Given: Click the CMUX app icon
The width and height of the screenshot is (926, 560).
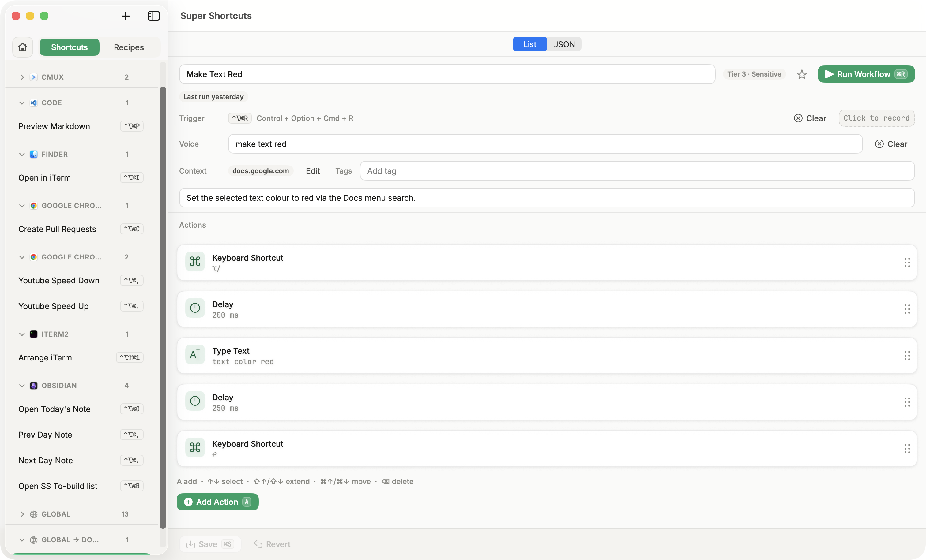Looking at the screenshot, I should click(x=33, y=77).
